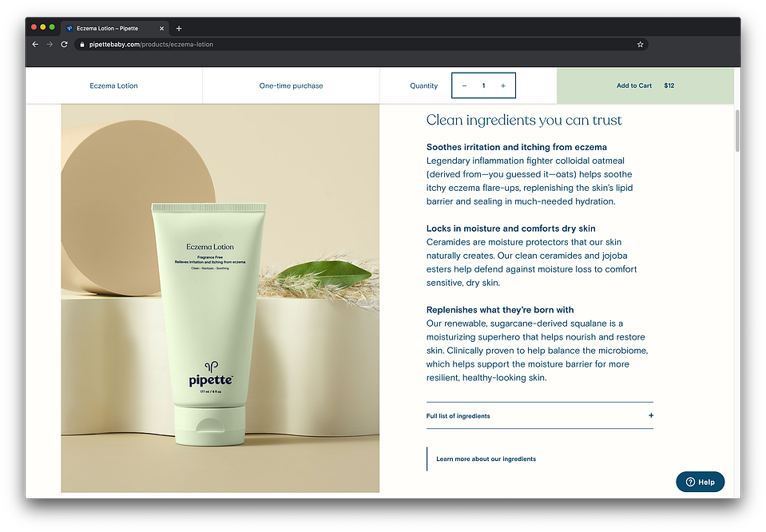Click the browser forward arrow
Image resolution: width=766 pixels, height=532 pixels.
(x=50, y=45)
